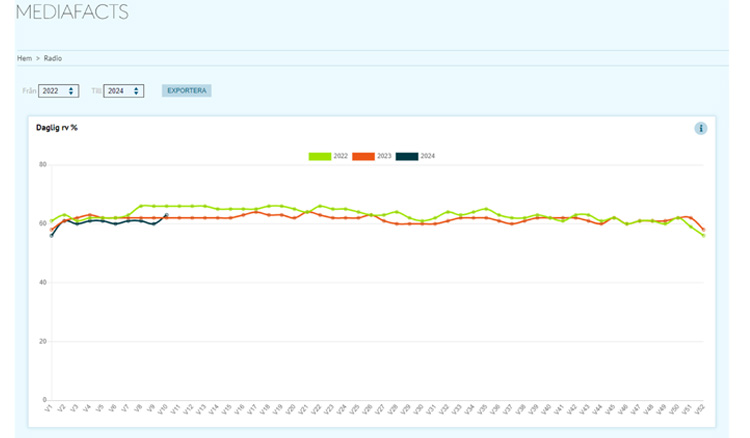The height and width of the screenshot is (438, 750).
Task: Click the Daglig rv % chart title
Action: tap(57, 128)
